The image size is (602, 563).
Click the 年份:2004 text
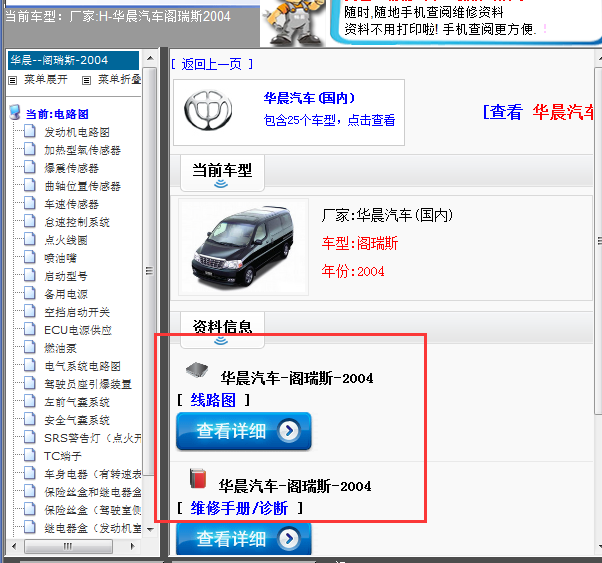pyautogui.click(x=353, y=271)
